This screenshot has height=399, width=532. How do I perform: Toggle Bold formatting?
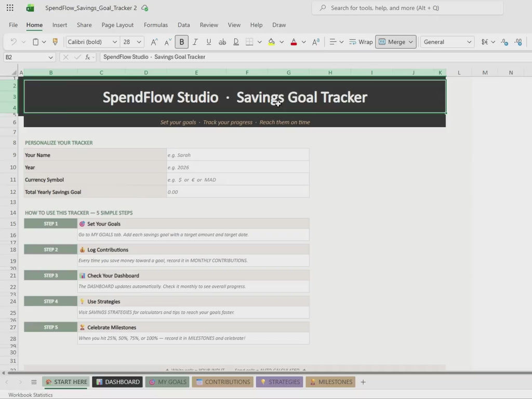(x=181, y=42)
